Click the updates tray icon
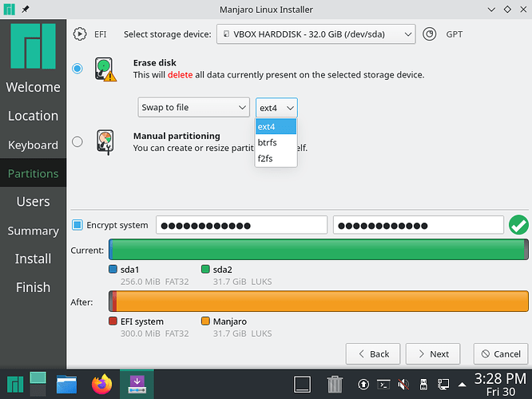The height and width of the screenshot is (399, 532). click(363, 385)
